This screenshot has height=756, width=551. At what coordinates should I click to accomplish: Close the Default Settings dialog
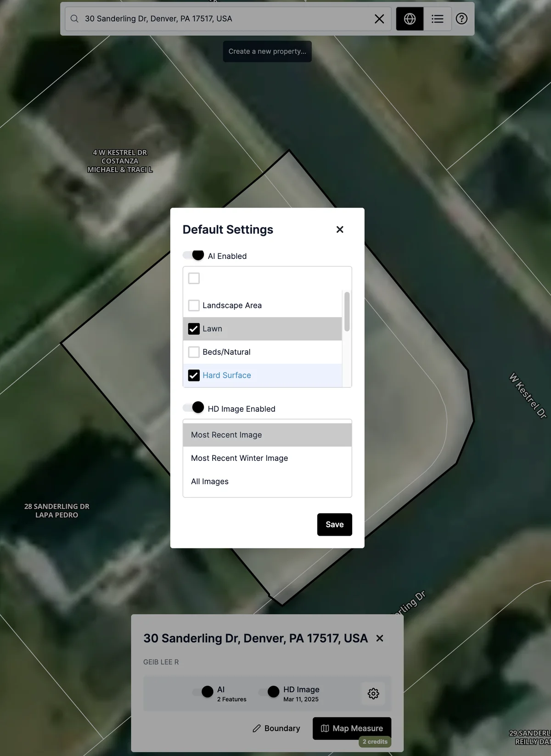click(340, 230)
